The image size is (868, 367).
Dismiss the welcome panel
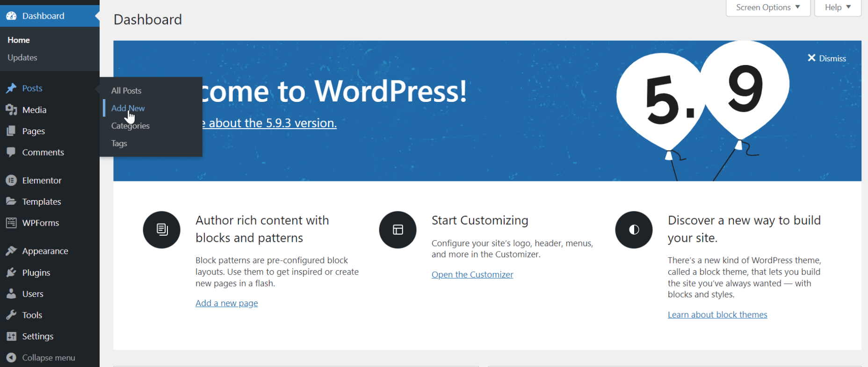tap(827, 58)
